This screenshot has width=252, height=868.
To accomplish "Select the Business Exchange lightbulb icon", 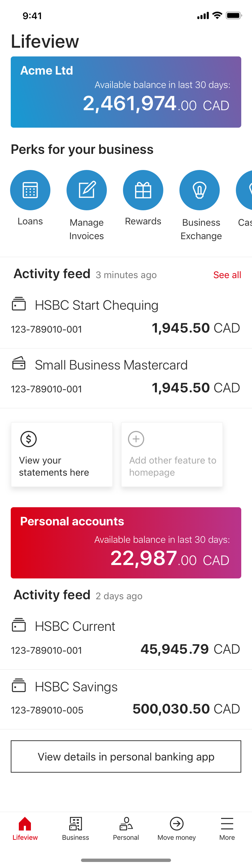I will pos(200,190).
